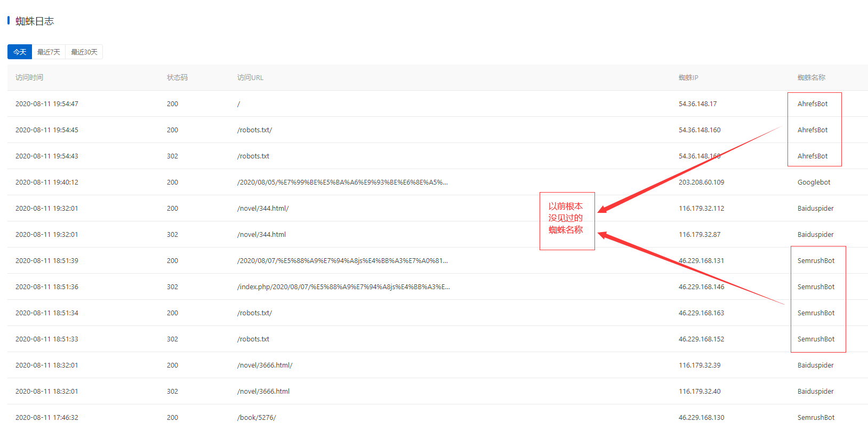Click status code 200 for Googlebot row
The width and height of the screenshot is (868, 430).
point(172,182)
